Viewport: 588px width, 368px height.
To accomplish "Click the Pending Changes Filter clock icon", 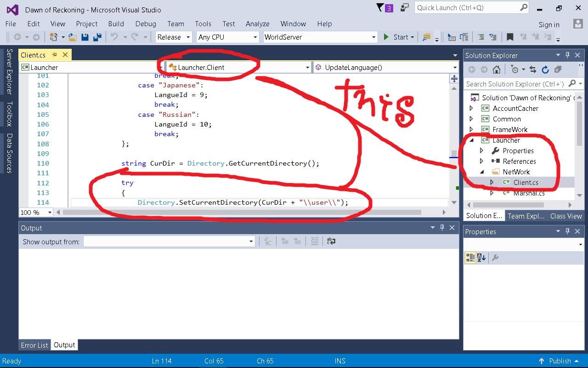I will 515,69.
